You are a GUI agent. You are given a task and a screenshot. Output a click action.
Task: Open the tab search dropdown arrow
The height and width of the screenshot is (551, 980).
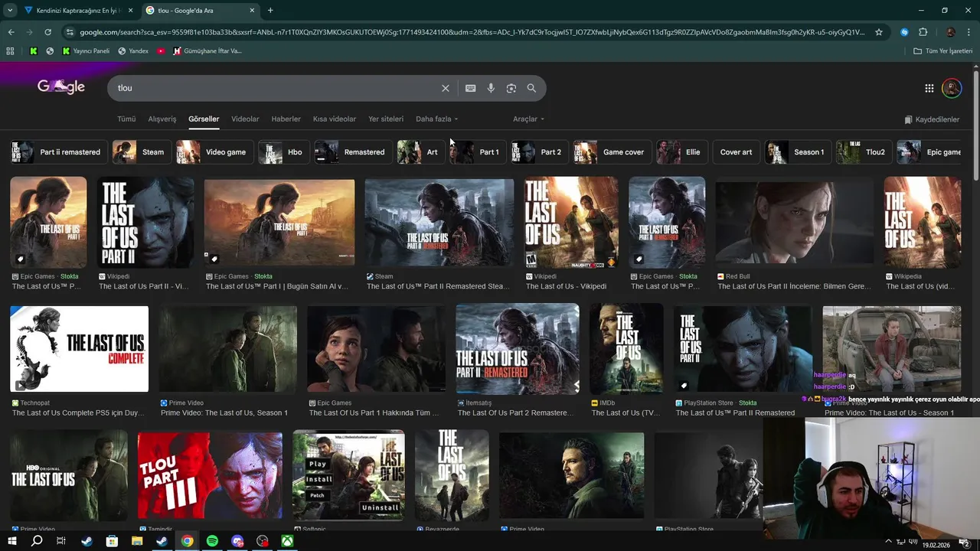click(10, 11)
